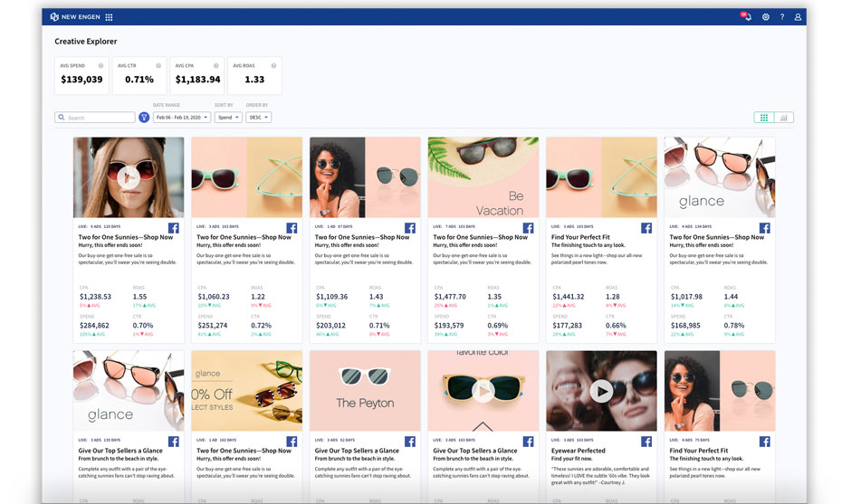Show info for AVG CPA card
This screenshot has width=851, height=504.
(x=216, y=66)
